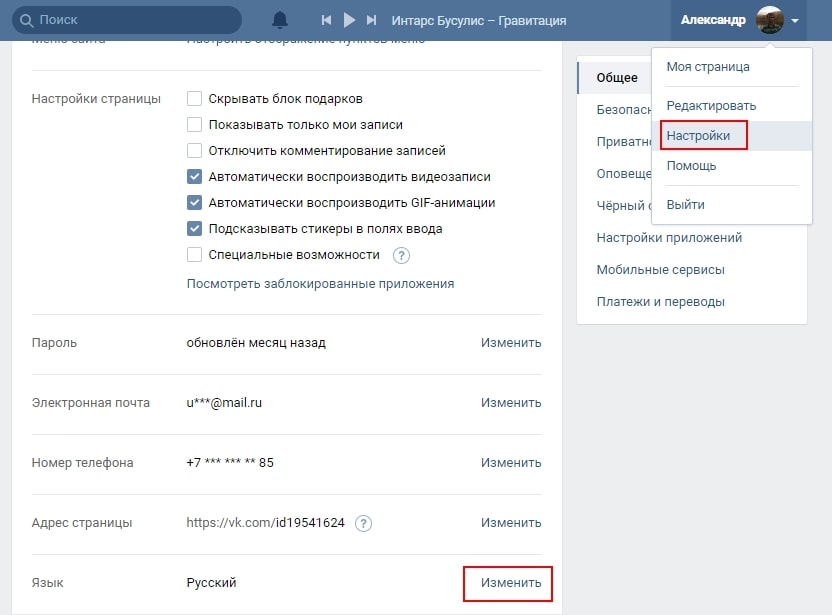Collapse the profile dropdown arrow
832x615 pixels.
795,21
